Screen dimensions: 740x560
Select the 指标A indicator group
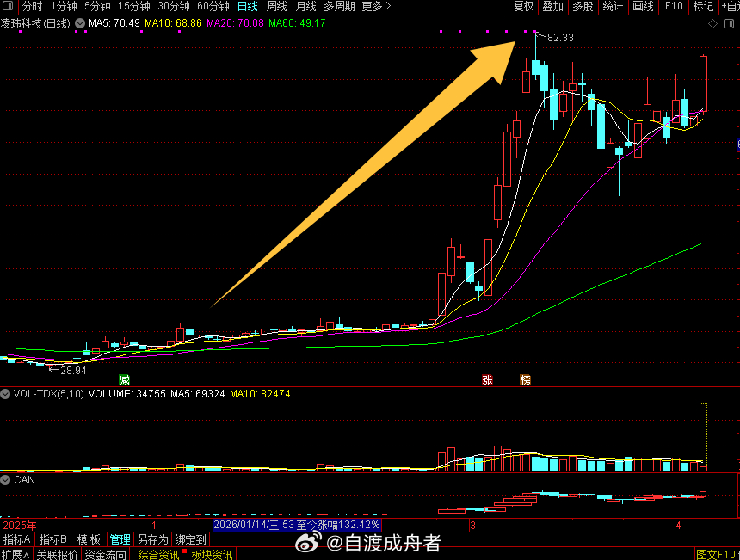point(17,539)
